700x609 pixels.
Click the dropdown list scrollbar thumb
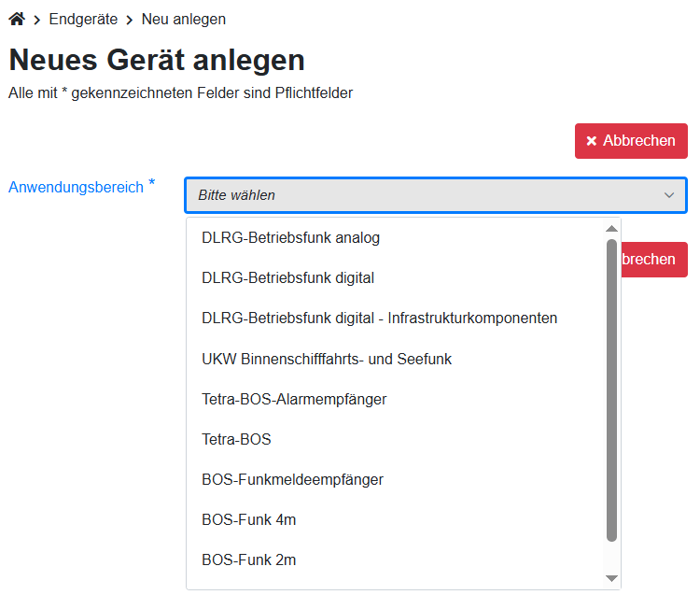coord(611,390)
